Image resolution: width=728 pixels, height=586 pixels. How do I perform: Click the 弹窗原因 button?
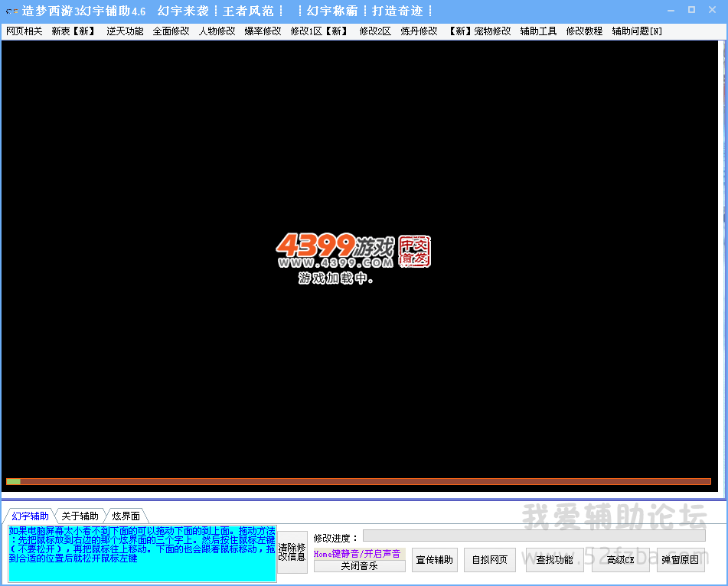coord(681,560)
